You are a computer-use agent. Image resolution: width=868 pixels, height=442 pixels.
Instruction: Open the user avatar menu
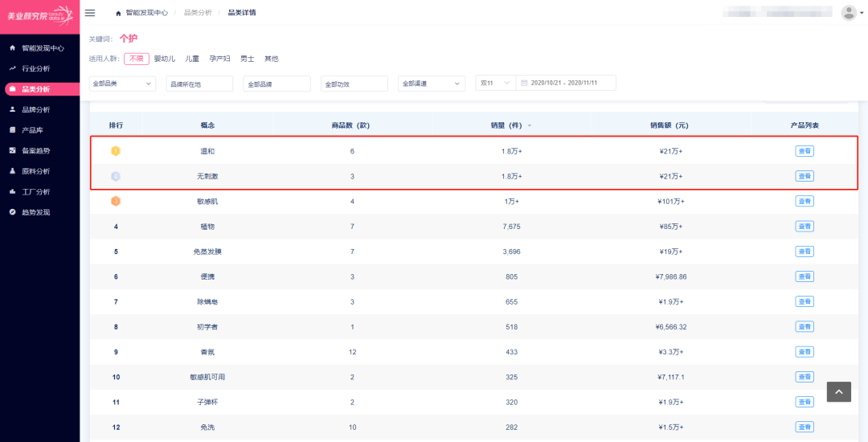849,13
